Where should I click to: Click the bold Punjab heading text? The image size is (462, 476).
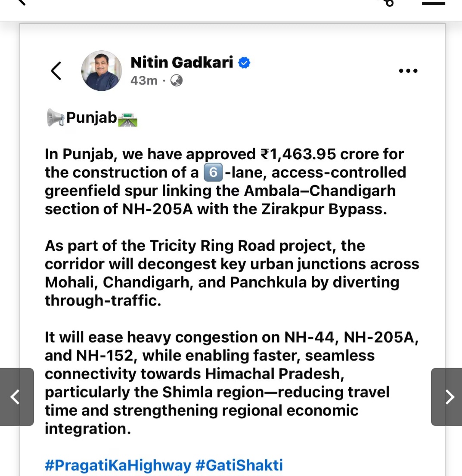[91, 117]
